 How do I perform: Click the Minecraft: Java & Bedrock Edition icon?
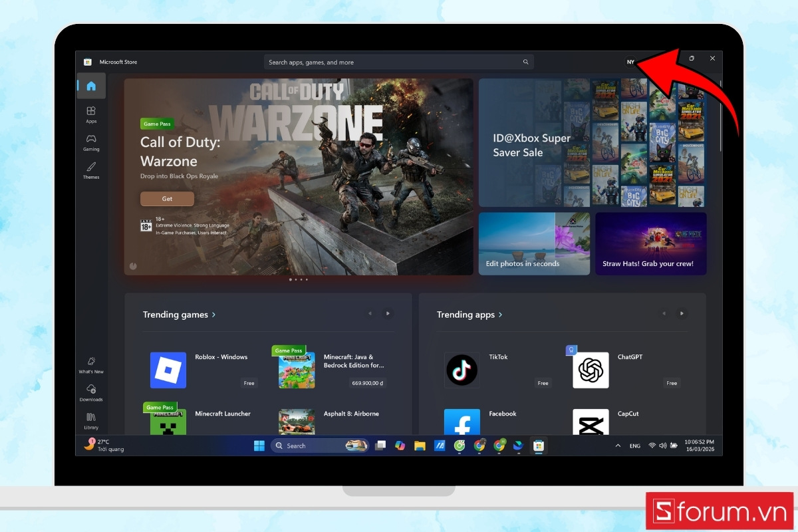pos(297,370)
